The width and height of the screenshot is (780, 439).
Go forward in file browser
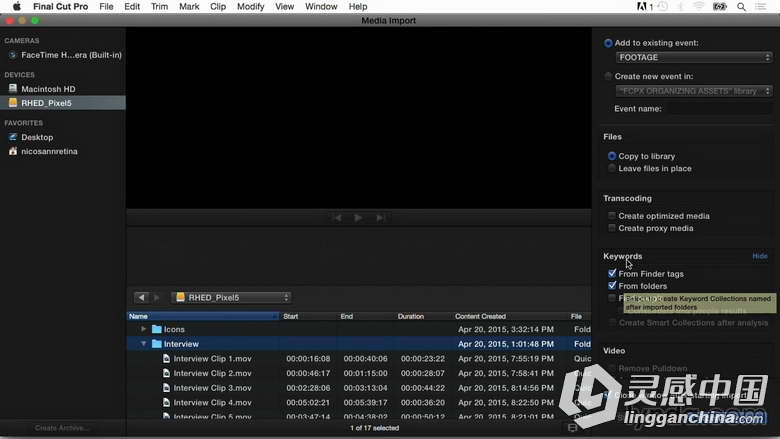point(156,297)
